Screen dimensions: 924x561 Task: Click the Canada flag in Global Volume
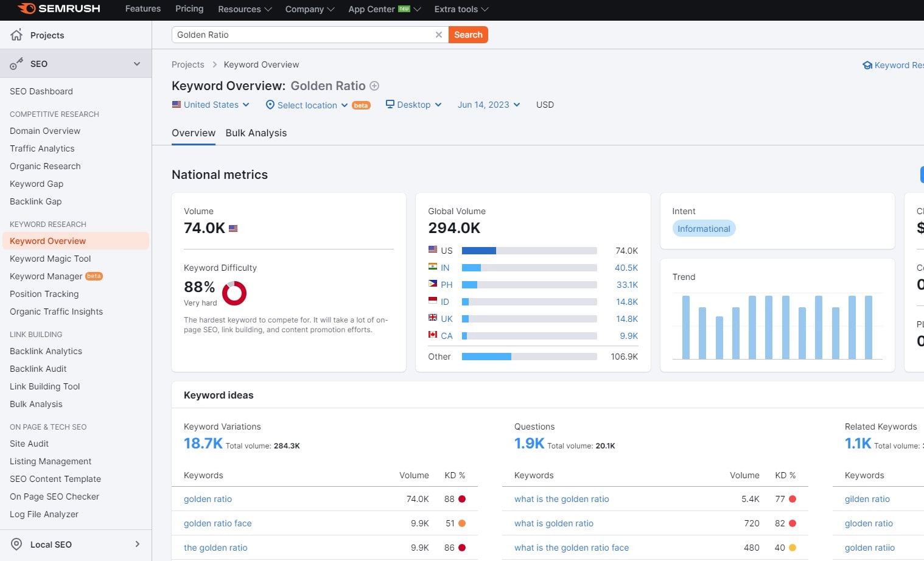coord(433,335)
